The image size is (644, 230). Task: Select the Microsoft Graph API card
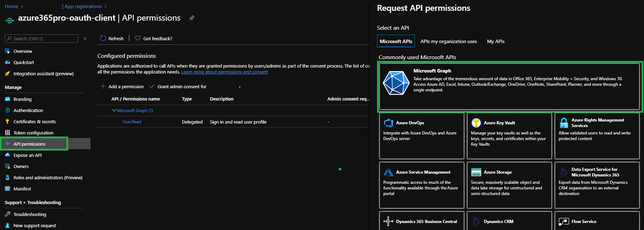point(509,86)
